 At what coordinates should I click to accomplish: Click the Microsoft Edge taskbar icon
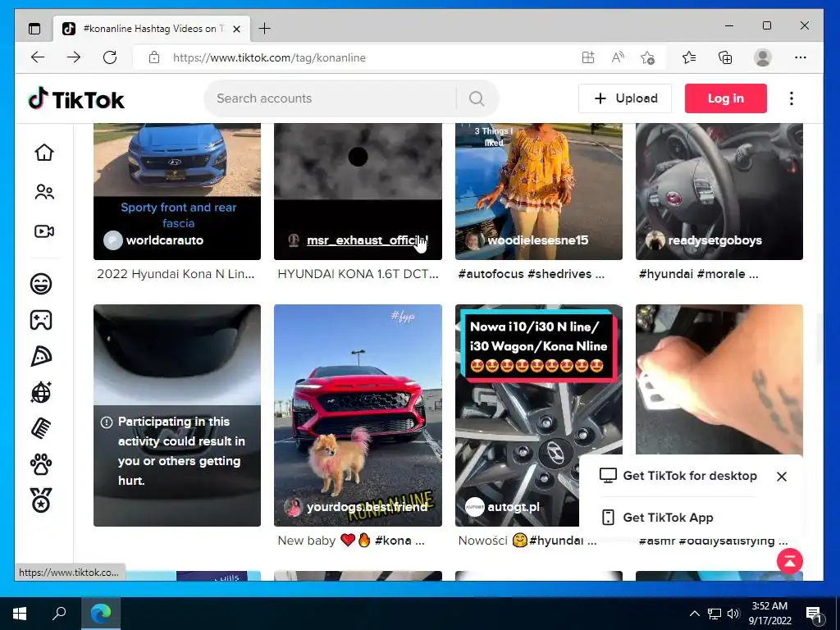(101, 614)
